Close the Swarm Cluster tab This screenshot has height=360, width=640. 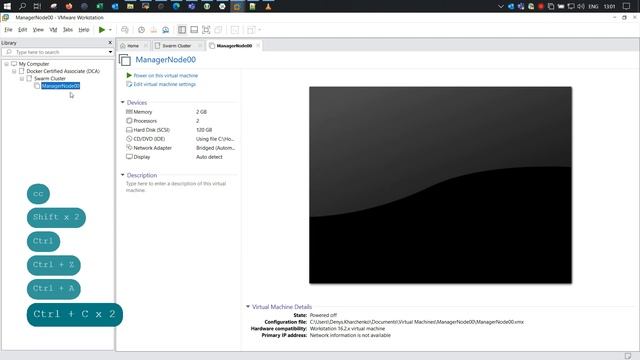[200, 46]
